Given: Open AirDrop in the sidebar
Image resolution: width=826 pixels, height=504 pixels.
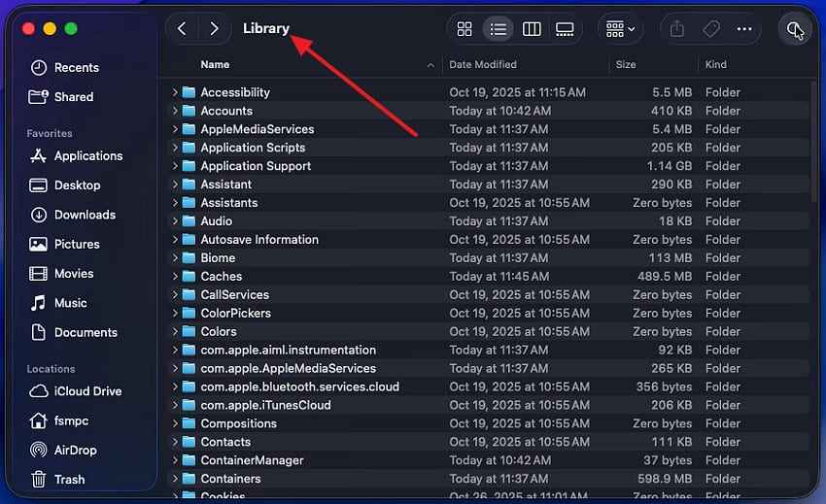Looking at the screenshot, I should click(64, 451).
